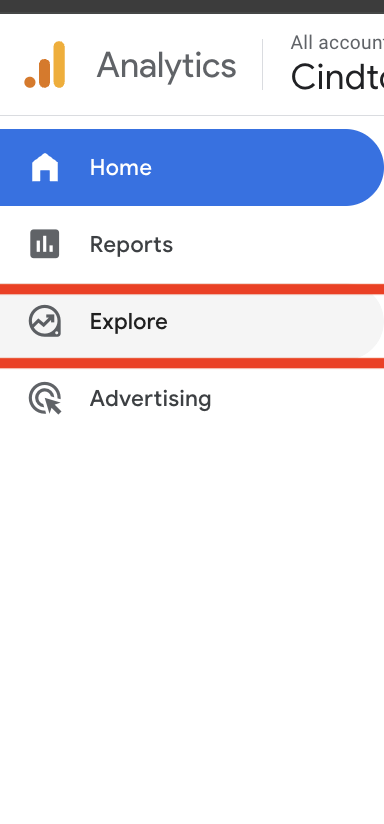Viewport: 384px width, 824px height.
Task: Click the Google Analytics bar logo
Action: click(x=45, y=65)
